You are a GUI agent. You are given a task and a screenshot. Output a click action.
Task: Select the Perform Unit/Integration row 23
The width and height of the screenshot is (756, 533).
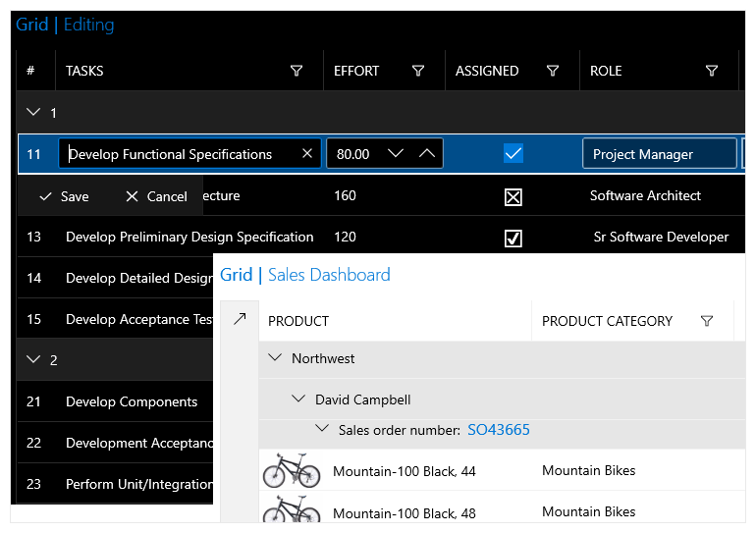click(116, 483)
